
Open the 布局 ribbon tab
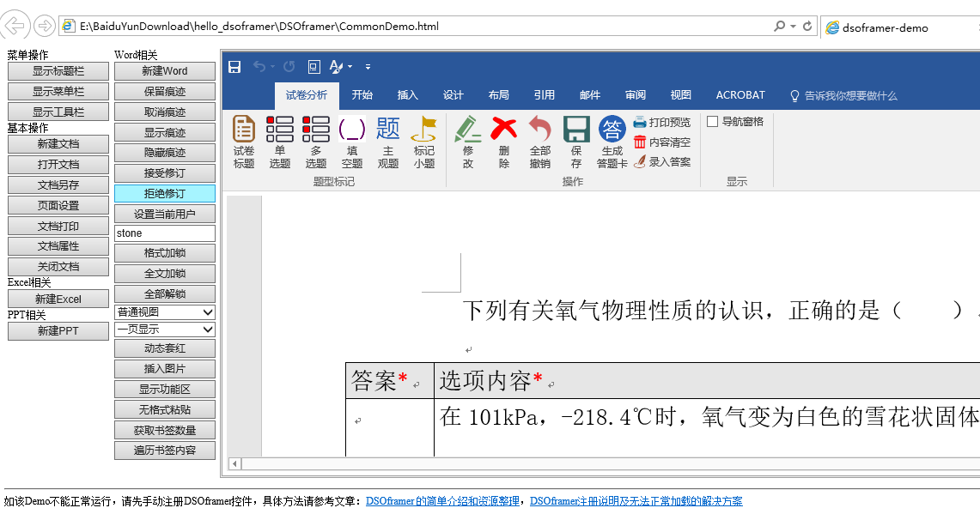coord(499,95)
